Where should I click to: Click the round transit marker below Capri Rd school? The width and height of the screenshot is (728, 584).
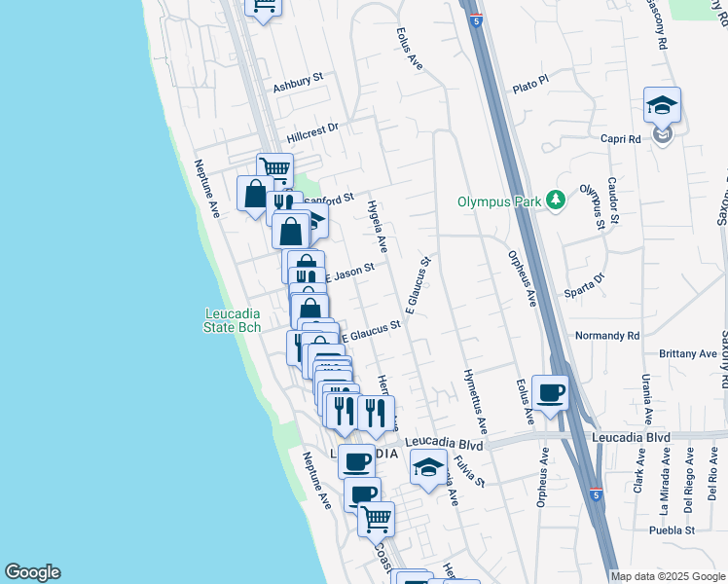[x=663, y=135]
